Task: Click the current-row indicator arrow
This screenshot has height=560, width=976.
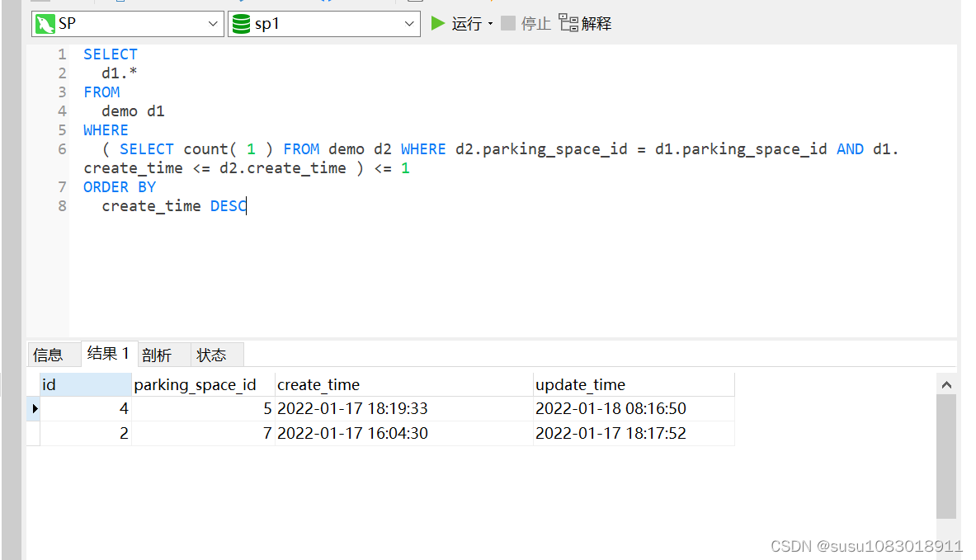Action: (x=34, y=409)
